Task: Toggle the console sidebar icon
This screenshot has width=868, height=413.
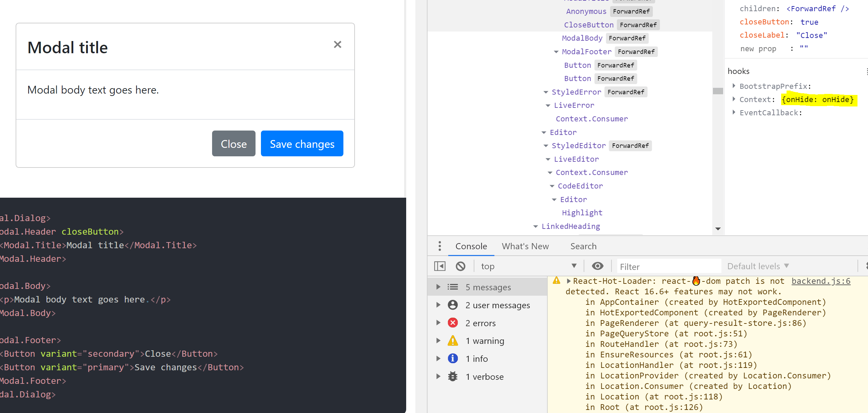Action: (440, 266)
